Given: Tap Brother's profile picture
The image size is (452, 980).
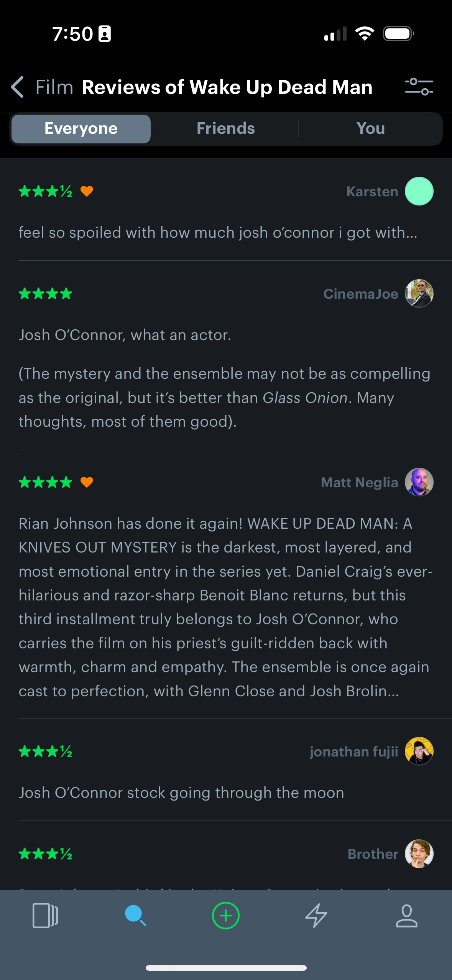Looking at the screenshot, I should (419, 854).
